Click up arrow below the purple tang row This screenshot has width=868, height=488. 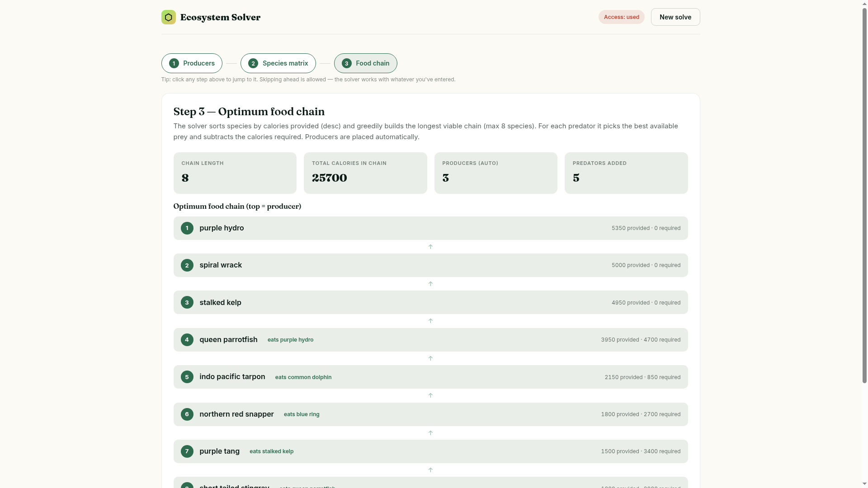pos(430,470)
